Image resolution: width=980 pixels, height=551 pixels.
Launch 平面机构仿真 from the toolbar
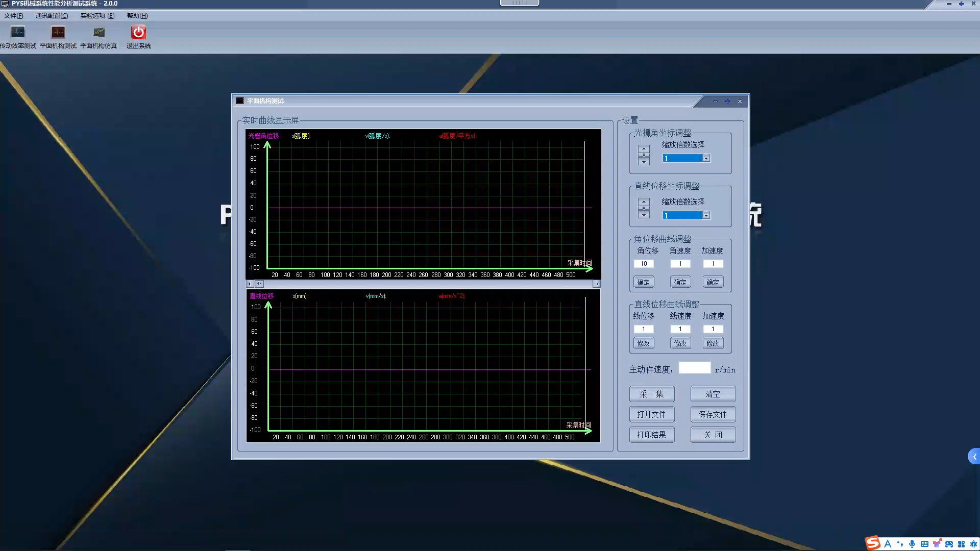pyautogui.click(x=99, y=37)
